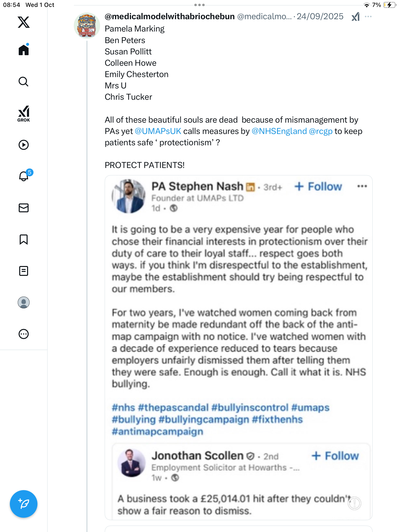
Task: Open the profile avatar in sidebar
Action: click(x=24, y=302)
